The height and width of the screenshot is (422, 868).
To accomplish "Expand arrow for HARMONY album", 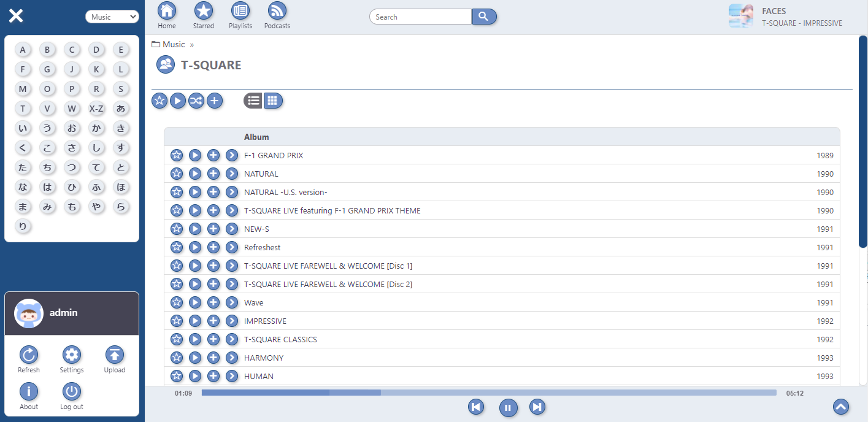I will tap(232, 358).
